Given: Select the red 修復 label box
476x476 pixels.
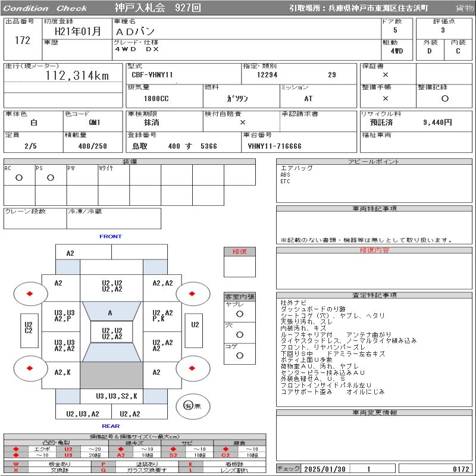Looking at the screenshot, I should (x=239, y=252).
